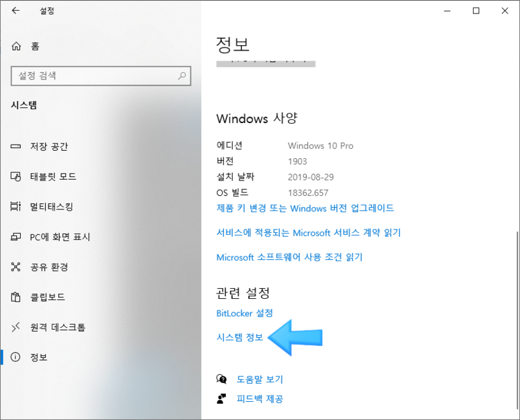Open the Microsoft service agreement (서비스 계약 읽기) link
Image resolution: width=520 pixels, height=420 pixels.
coord(308,233)
